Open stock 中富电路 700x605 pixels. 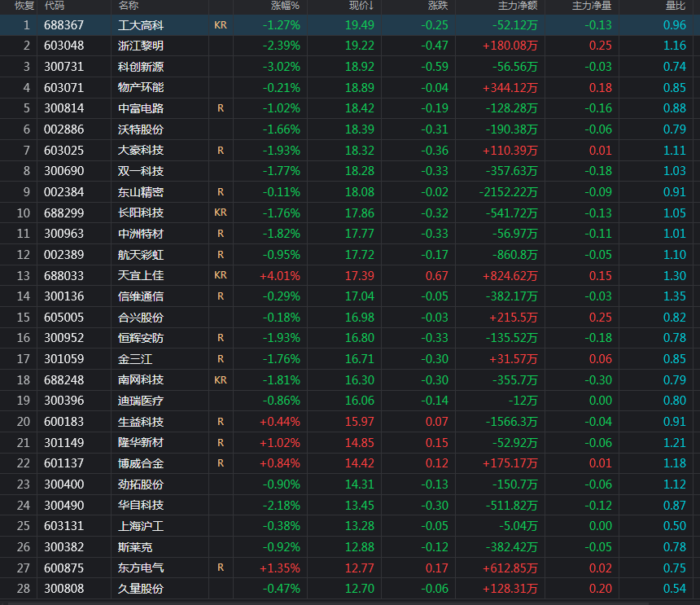141,108
